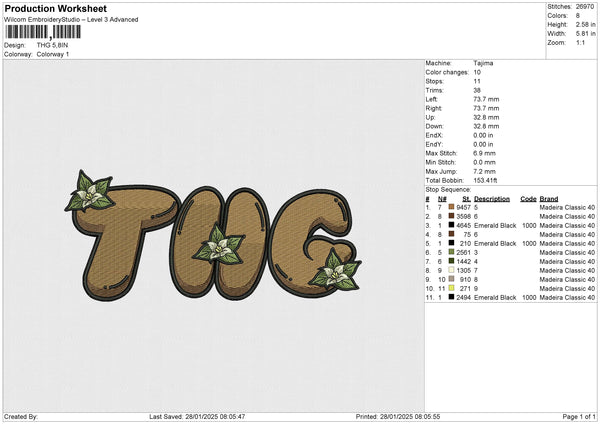The width and height of the screenshot is (600, 424).
Task: Click the Page 1 of 1 indicator
Action: pyautogui.click(x=579, y=416)
